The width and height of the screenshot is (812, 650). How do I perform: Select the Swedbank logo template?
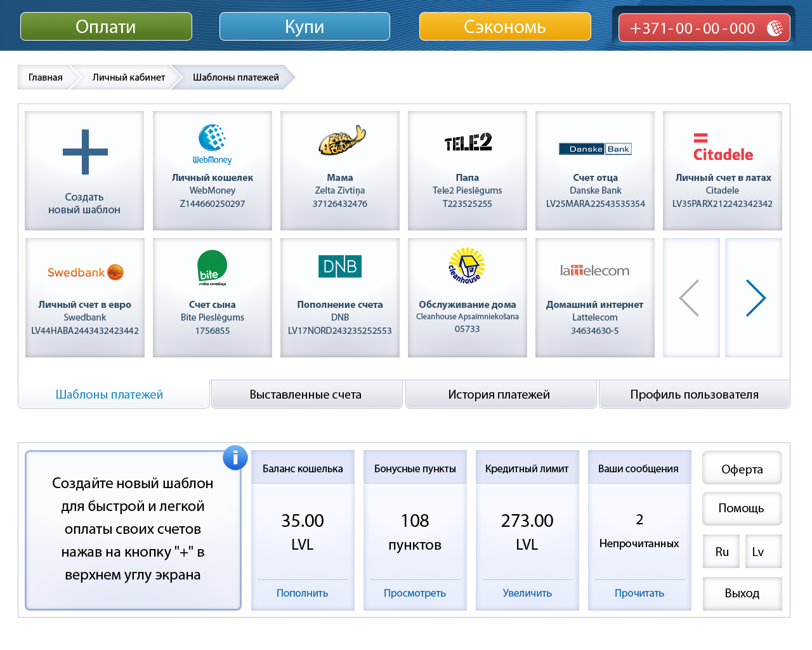85,272
